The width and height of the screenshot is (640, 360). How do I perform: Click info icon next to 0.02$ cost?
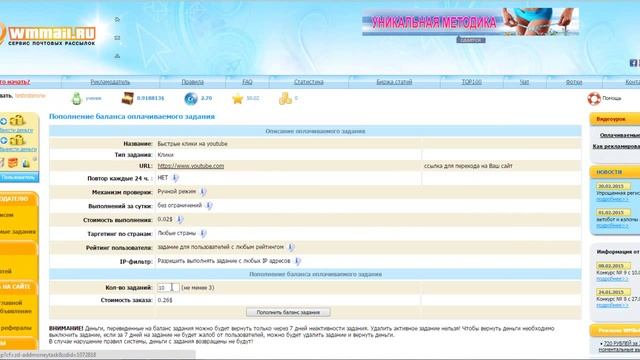pyautogui.click(x=180, y=220)
